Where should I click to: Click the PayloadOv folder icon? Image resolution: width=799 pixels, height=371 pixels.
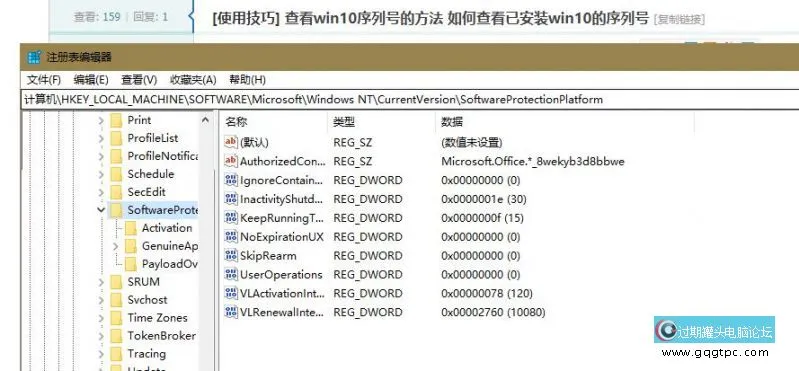[x=131, y=264]
